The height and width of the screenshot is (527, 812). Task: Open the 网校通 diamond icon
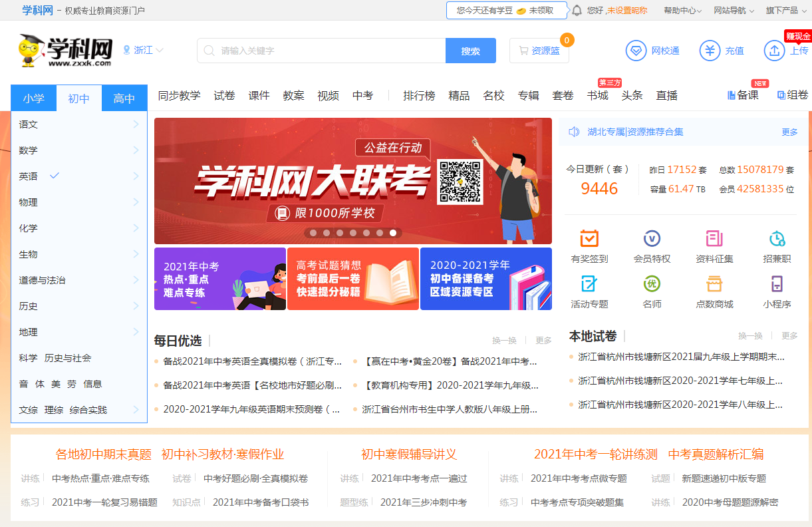click(x=636, y=51)
